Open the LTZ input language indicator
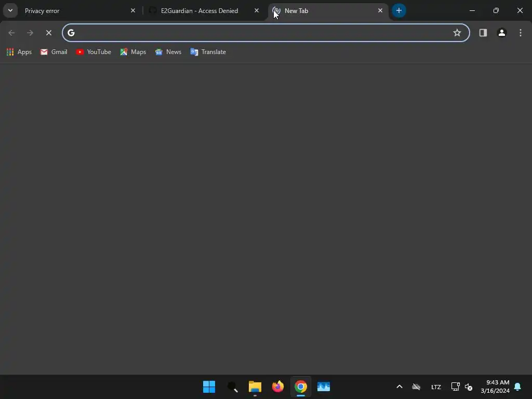 (x=436, y=387)
